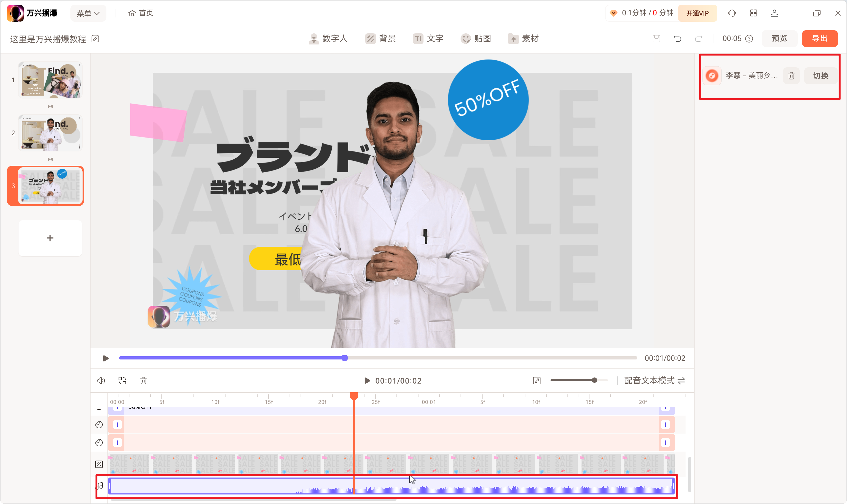This screenshot has width=847, height=504.
Task: Click the 导出 export button
Action: click(x=819, y=38)
